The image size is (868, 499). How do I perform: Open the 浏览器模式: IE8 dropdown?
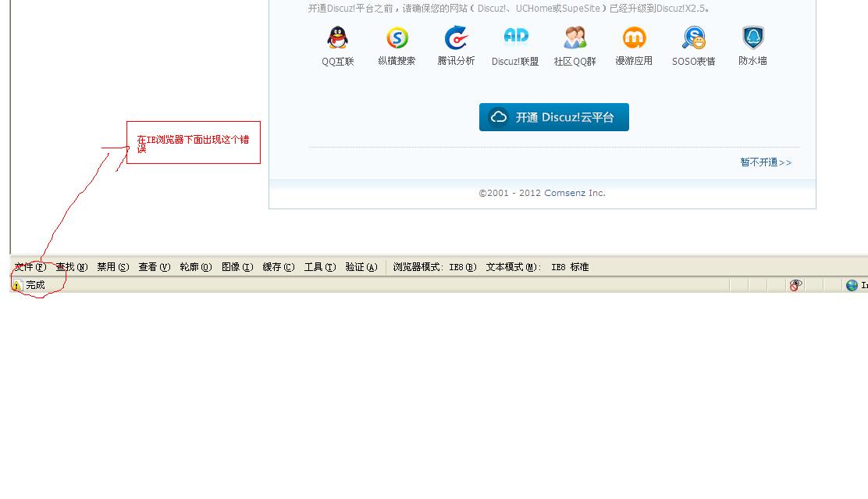pos(435,267)
